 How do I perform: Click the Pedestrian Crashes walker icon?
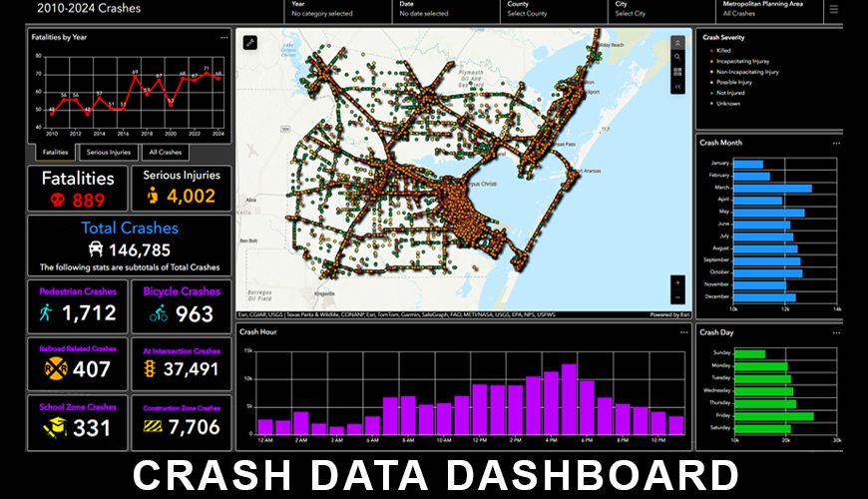point(46,313)
